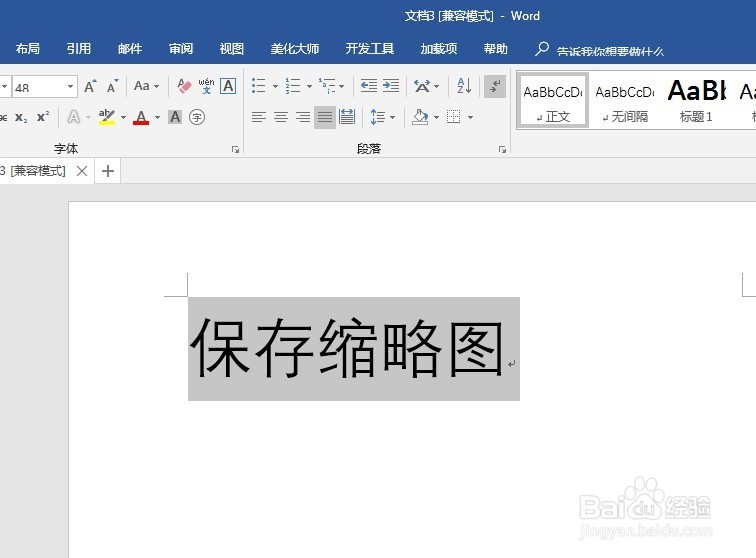The width and height of the screenshot is (756, 558).
Task: Select the 正文 (Normal) style
Action: tap(553, 100)
